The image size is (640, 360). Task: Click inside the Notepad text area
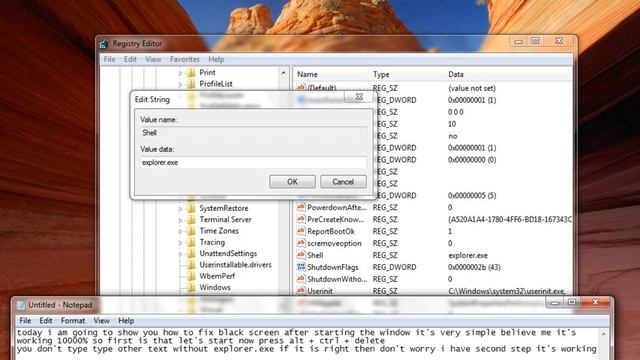pyautogui.click(x=308, y=344)
